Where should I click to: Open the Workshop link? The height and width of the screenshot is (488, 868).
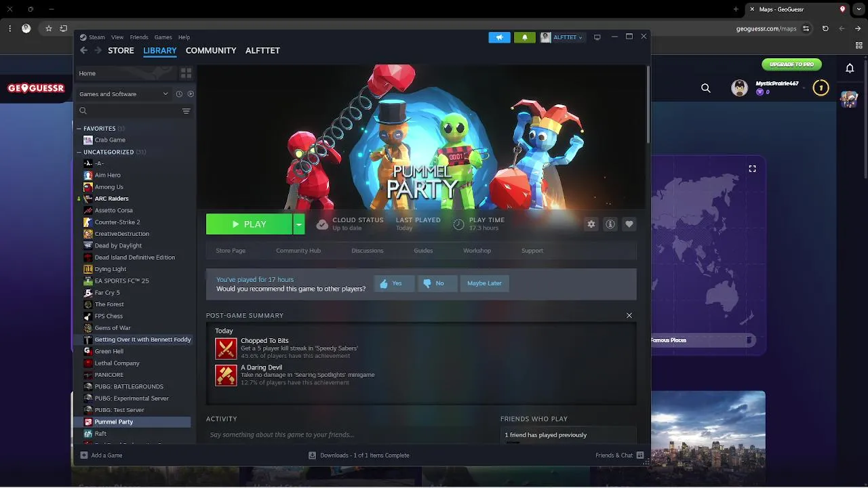[477, 251]
